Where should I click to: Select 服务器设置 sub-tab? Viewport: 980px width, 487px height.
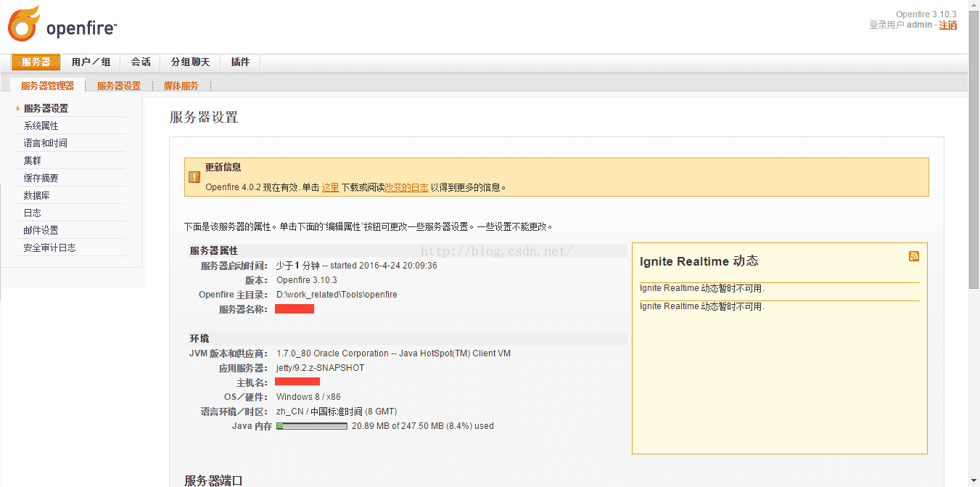coord(119,86)
